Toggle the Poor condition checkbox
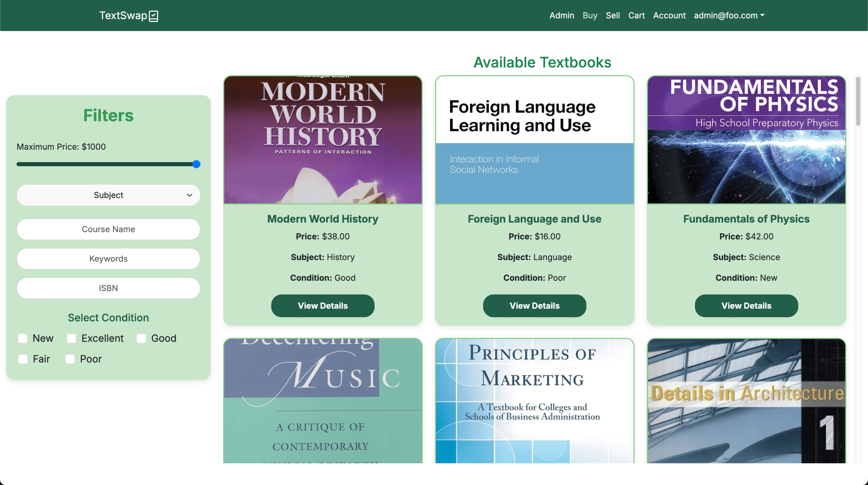Image resolution: width=868 pixels, height=485 pixels. [x=70, y=359]
